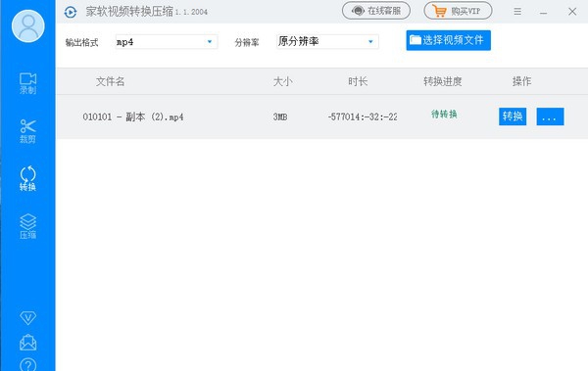Screen dimensions: 588x371
Task: Click the 操作 column header
Action: click(521, 81)
